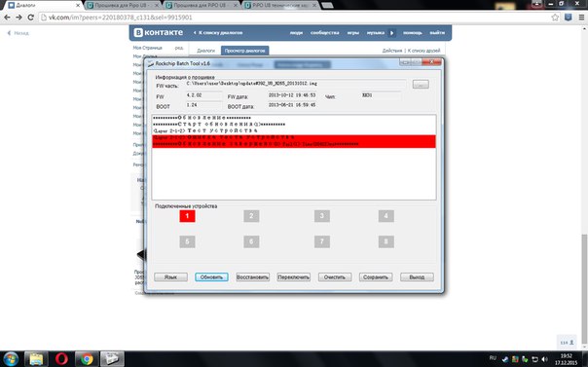588x367 pixels.
Task: Open the Windows Start menu
Action: [11, 359]
